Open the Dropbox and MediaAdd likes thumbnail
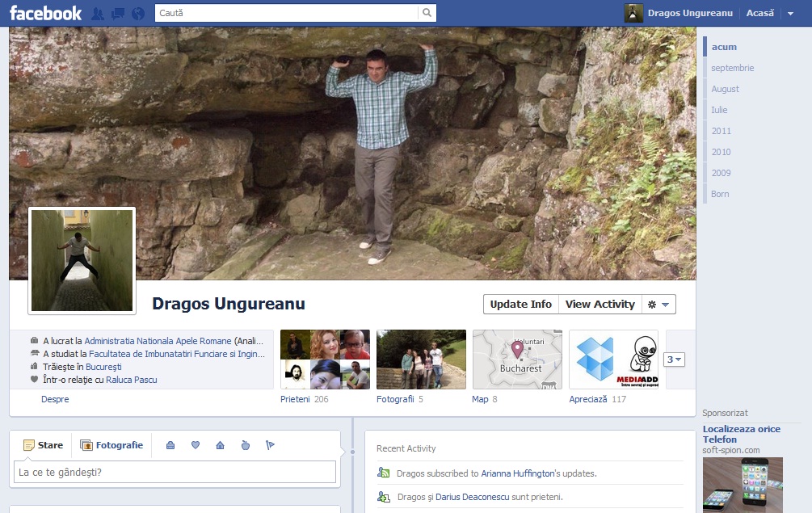The height and width of the screenshot is (513, 812). [x=614, y=360]
